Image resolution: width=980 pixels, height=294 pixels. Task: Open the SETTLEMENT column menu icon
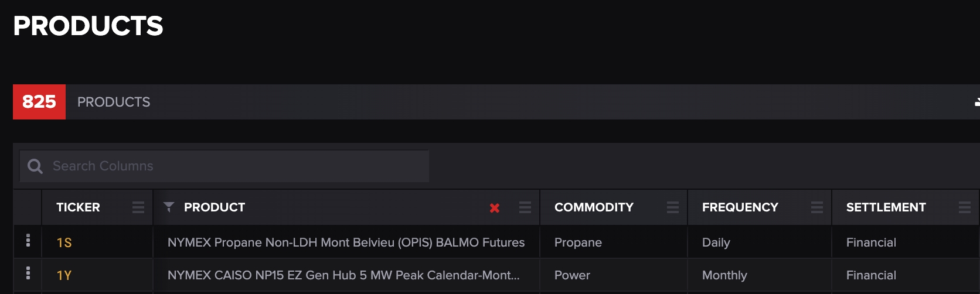pyautogui.click(x=965, y=207)
